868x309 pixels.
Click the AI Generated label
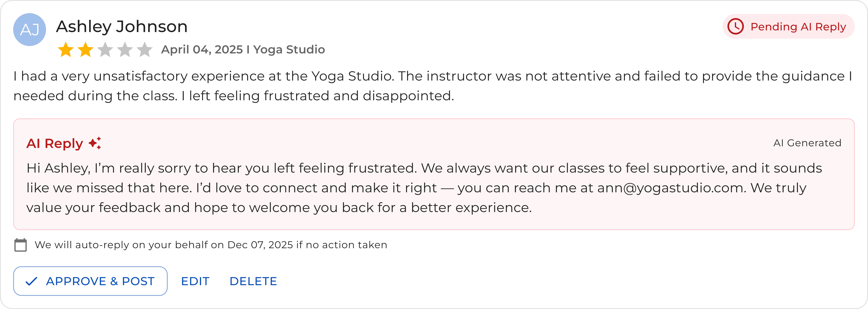pyautogui.click(x=807, y=143)
